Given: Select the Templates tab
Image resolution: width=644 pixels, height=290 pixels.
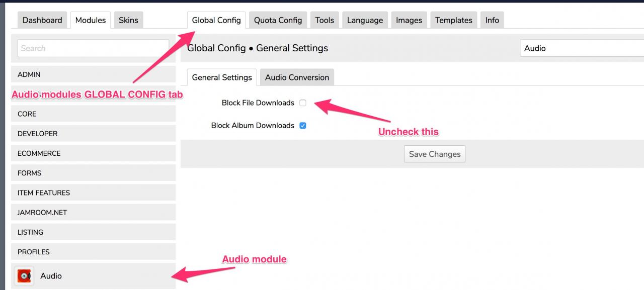Looking at the screenshot, I should (453, 20).
